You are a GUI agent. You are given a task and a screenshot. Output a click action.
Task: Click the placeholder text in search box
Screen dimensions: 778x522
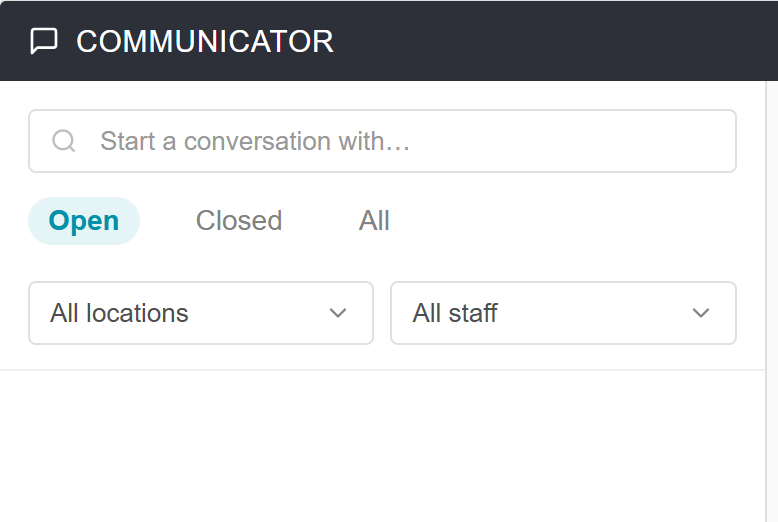coord(255,141)
